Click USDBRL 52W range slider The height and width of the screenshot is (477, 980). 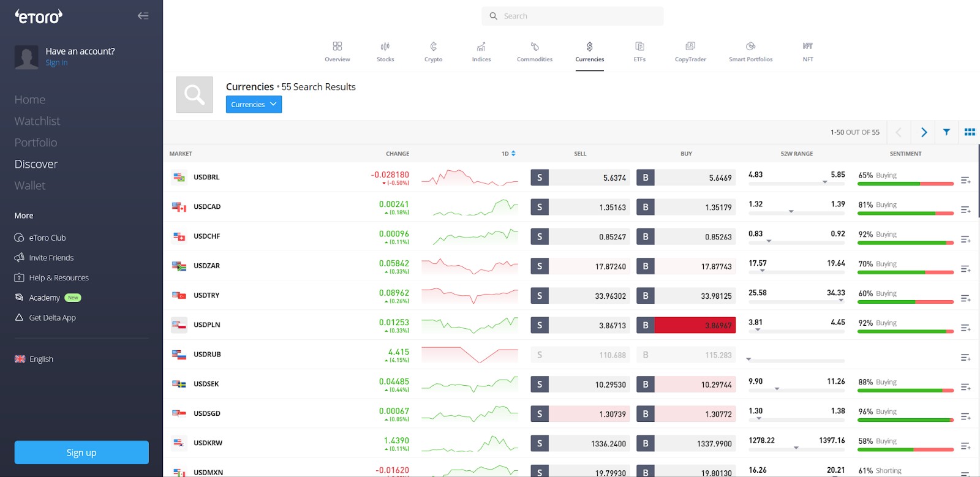pyautogui.click(x=796, y=182)
